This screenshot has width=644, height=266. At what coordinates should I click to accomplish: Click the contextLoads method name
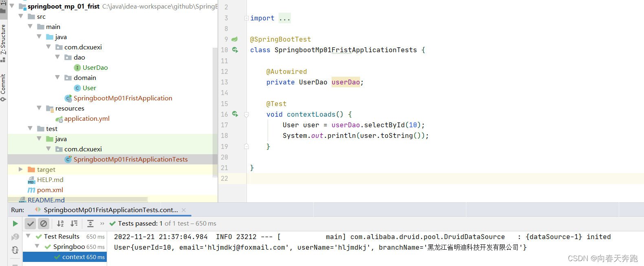tap(311, 114)
